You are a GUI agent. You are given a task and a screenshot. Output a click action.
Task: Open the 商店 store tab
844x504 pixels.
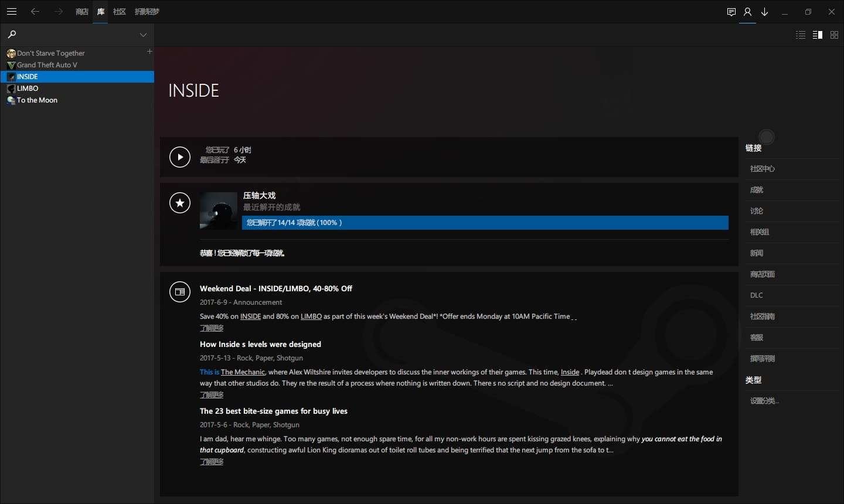click(82, 12)
